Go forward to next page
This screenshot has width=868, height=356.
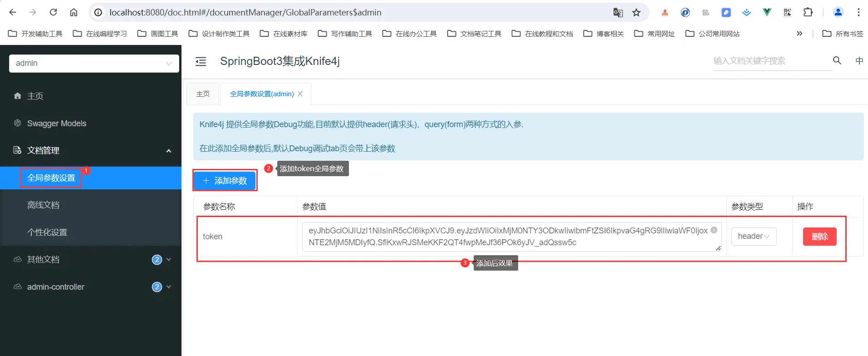point(33,12)
